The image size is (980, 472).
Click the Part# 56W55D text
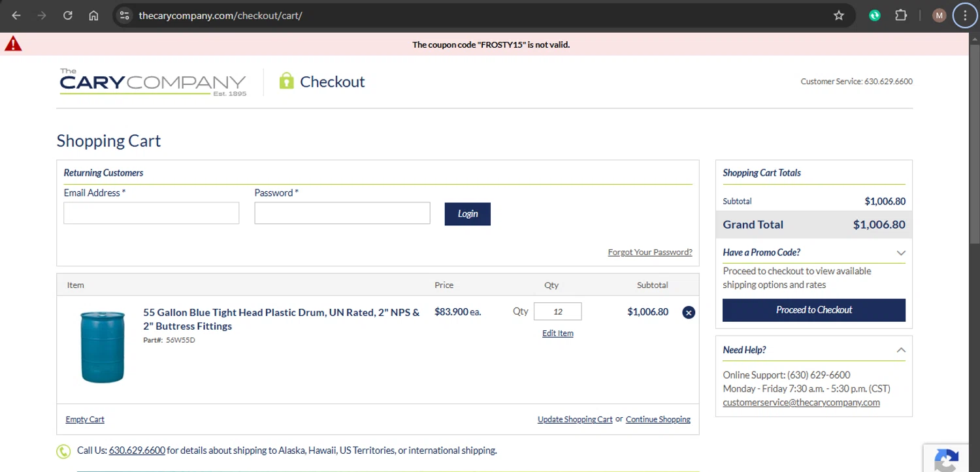click(169, 340)
